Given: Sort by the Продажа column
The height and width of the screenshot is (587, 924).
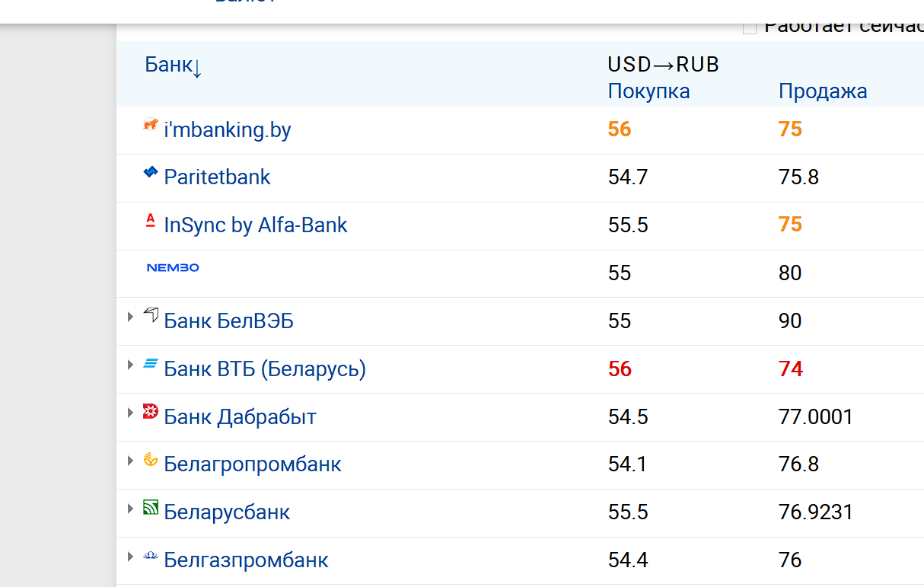Looking at the screenshot, I should tap(823, 91).
